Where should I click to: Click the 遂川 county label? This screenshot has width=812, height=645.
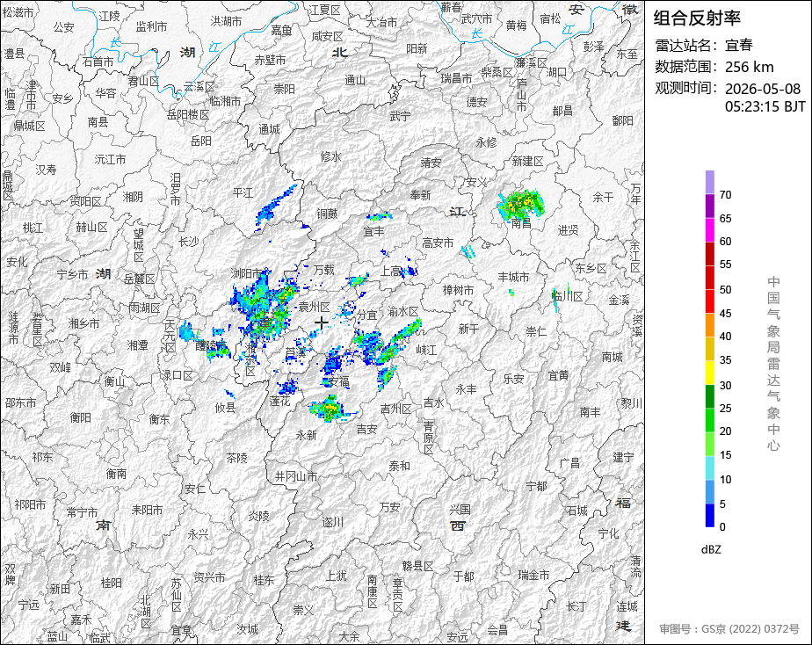click(333, 522)
